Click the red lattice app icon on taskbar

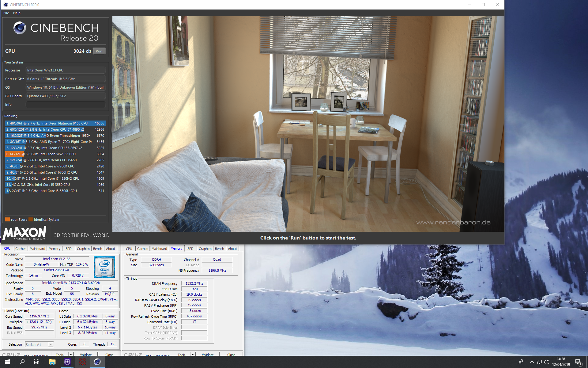(x=82, y=362)
